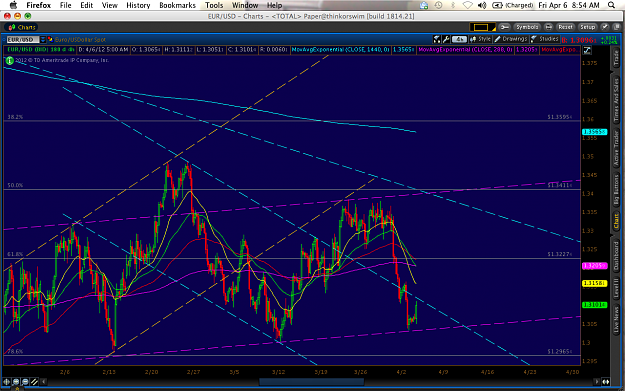Screen dimensions: 625x391
Task: Click the zoom in magnifier icon
Action: (x=16, y=382)
